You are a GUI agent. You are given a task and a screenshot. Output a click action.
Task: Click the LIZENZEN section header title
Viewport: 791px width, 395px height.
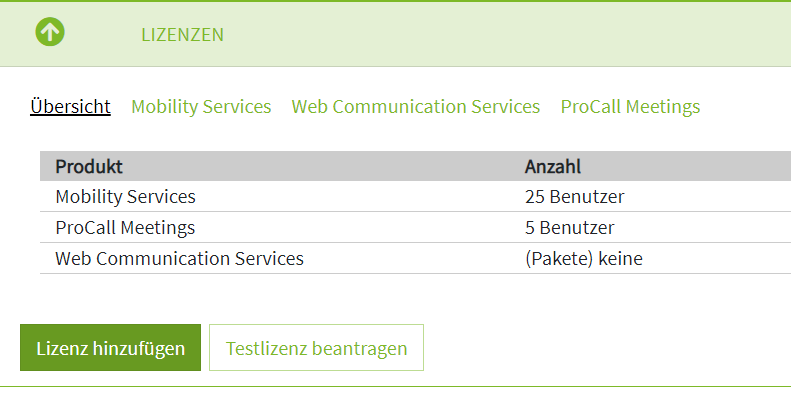pos(182,35)
